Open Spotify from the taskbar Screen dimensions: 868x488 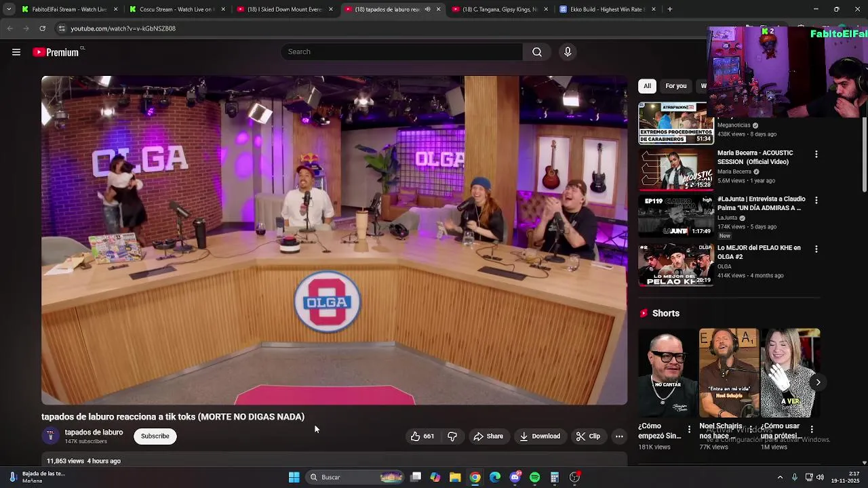click(535, 477)
